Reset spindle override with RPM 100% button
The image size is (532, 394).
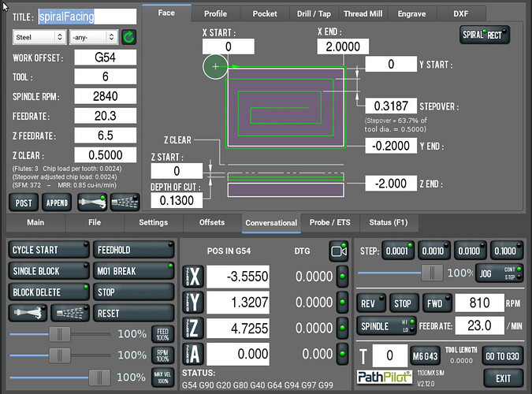pos(163,355)
